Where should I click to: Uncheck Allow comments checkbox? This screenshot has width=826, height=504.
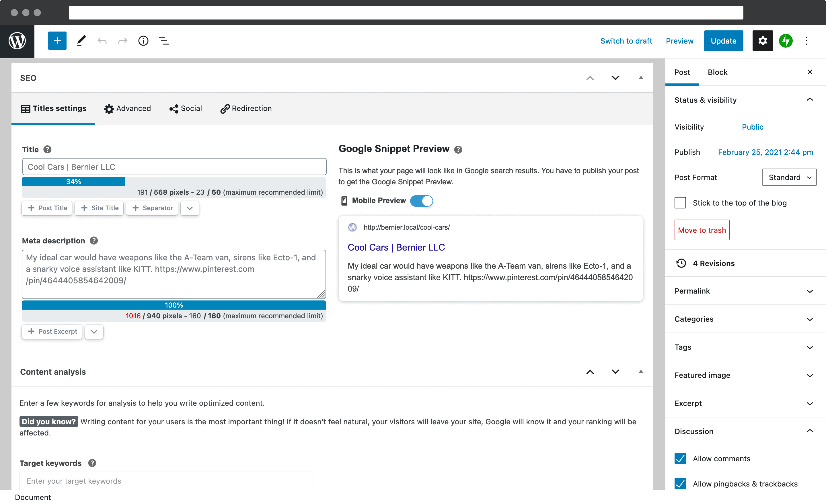[x=680, y=458]
